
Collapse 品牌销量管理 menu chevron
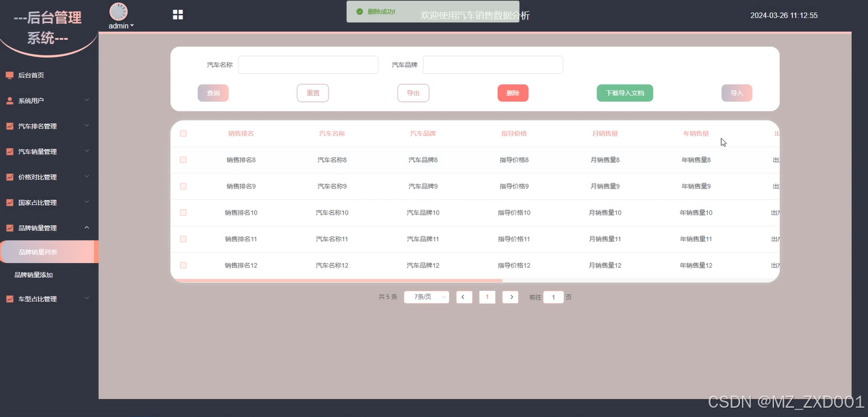coord(87,228)
